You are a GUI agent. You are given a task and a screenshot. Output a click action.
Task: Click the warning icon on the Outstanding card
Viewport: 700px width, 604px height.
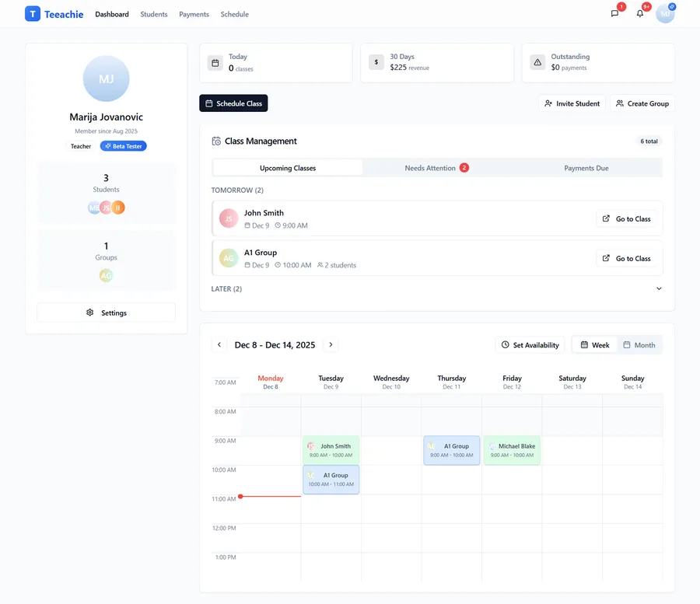point(537,62)
